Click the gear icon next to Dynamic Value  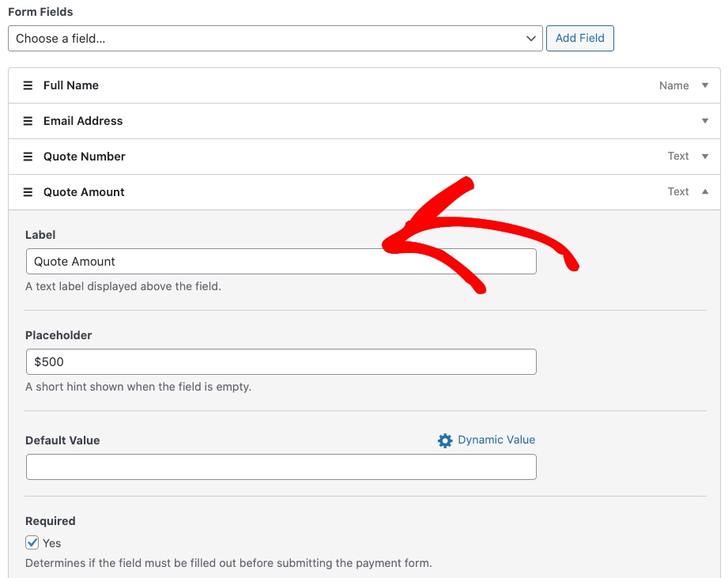pos(445,440)
